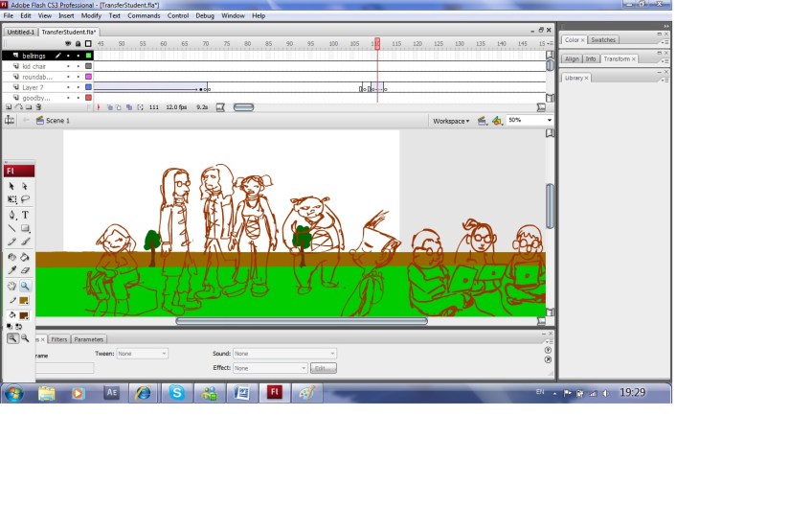Open the stage zoom percentage dropdown
The height and width of the screenshot is (508, 812).
(549, 121)
